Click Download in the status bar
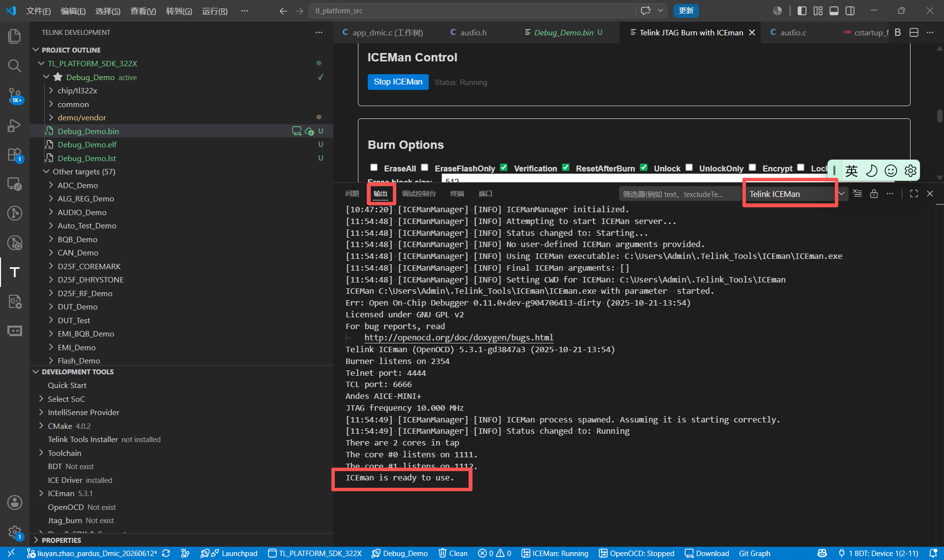The width and height of the screenshot is (944, 560). [x=707, y=553]
